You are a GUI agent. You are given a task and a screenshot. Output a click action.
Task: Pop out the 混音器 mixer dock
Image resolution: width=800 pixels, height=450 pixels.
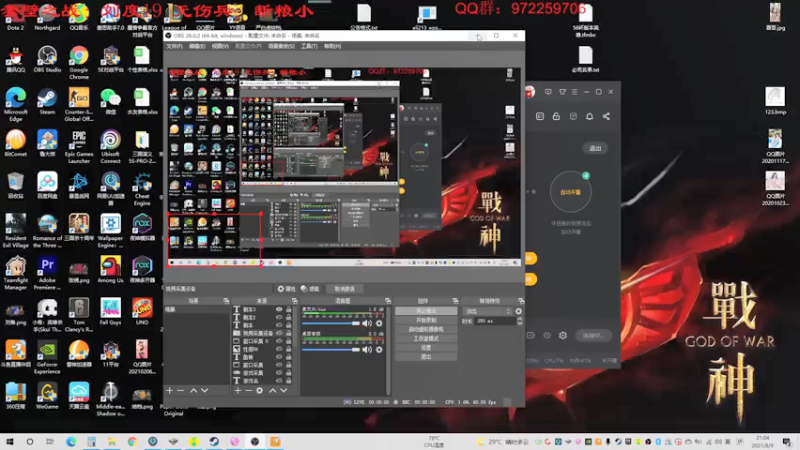point(388,301)
